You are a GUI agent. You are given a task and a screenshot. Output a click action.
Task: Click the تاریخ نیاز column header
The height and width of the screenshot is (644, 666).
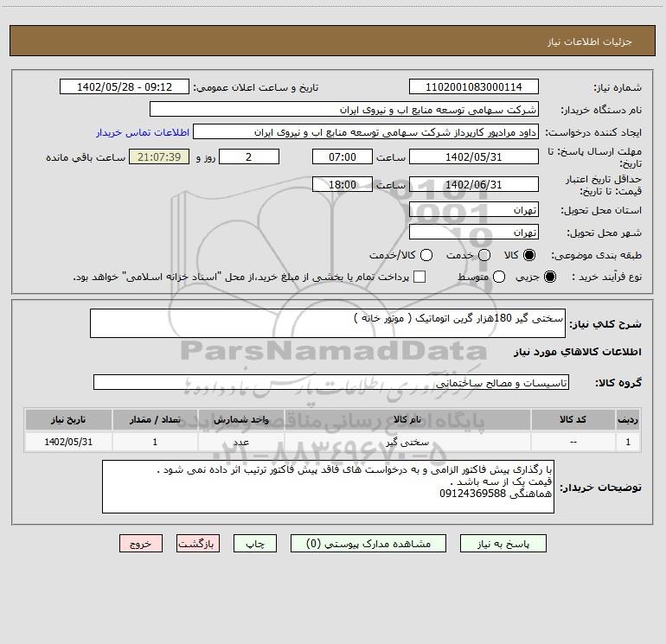pos(68,419)
